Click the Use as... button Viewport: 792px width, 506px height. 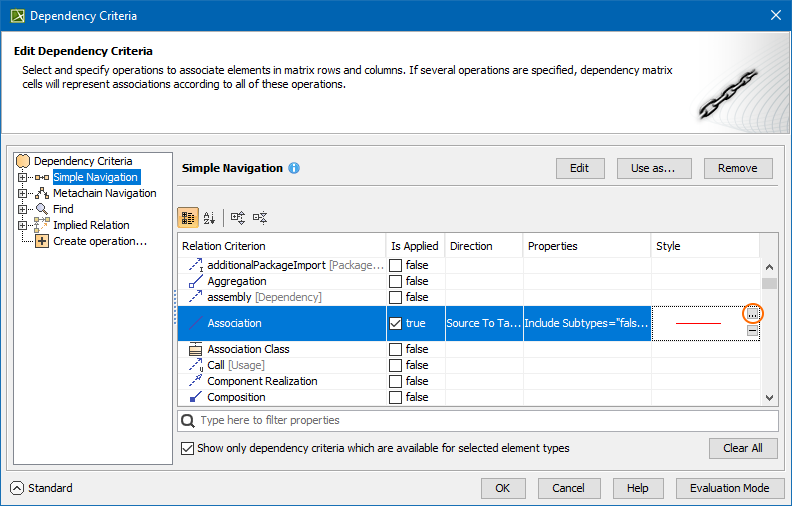(x=654, y=168)
